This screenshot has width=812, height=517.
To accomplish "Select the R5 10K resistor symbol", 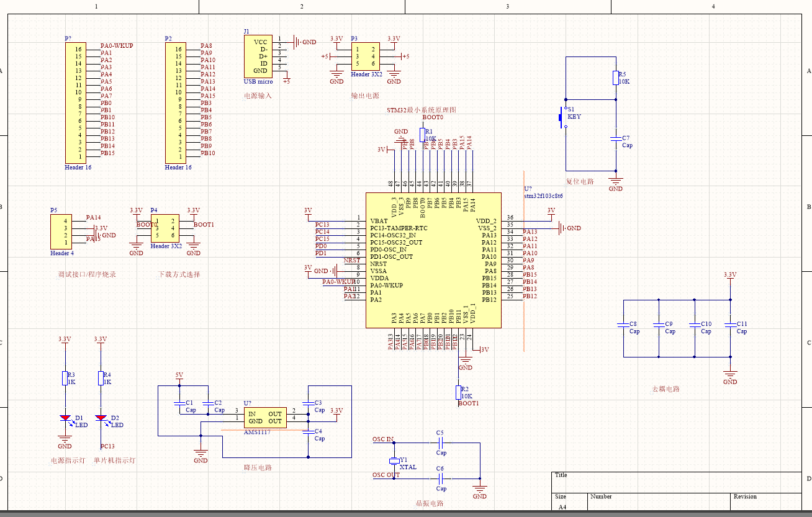I will (615, 78).
